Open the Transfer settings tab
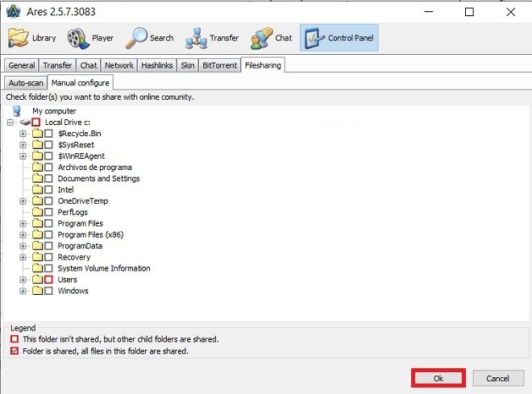The image size is (532, 394). pos(57,65)
